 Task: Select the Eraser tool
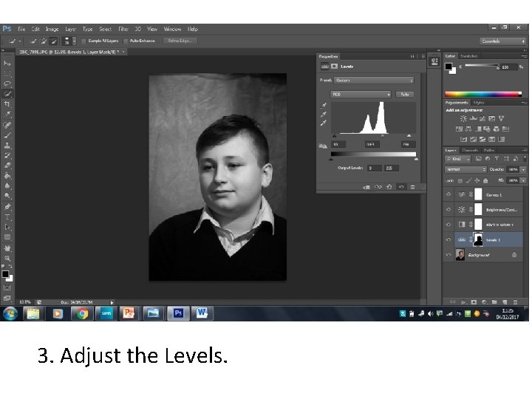pos(7,166)
